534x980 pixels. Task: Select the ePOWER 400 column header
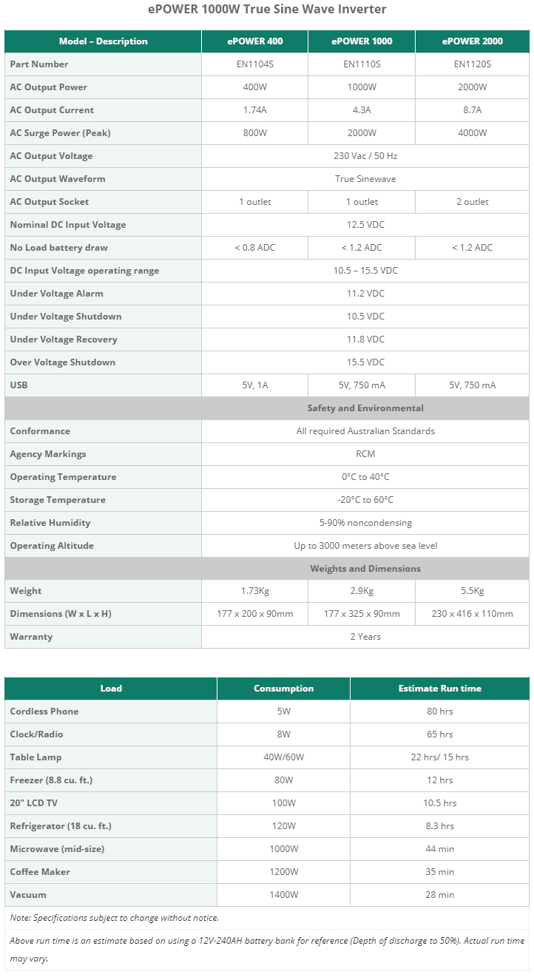click(254, 41)
